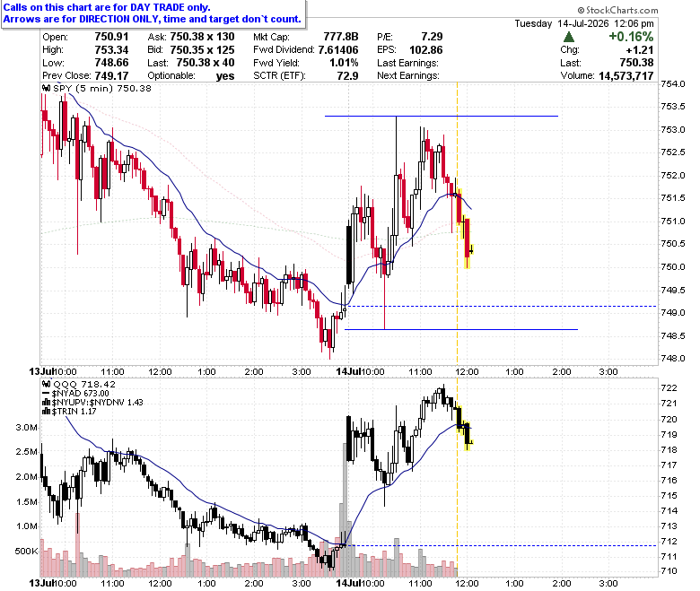Click the yellow-highlighted latest QQQ candles
This screenshot has height=591, width=700.
click(464, 428)
